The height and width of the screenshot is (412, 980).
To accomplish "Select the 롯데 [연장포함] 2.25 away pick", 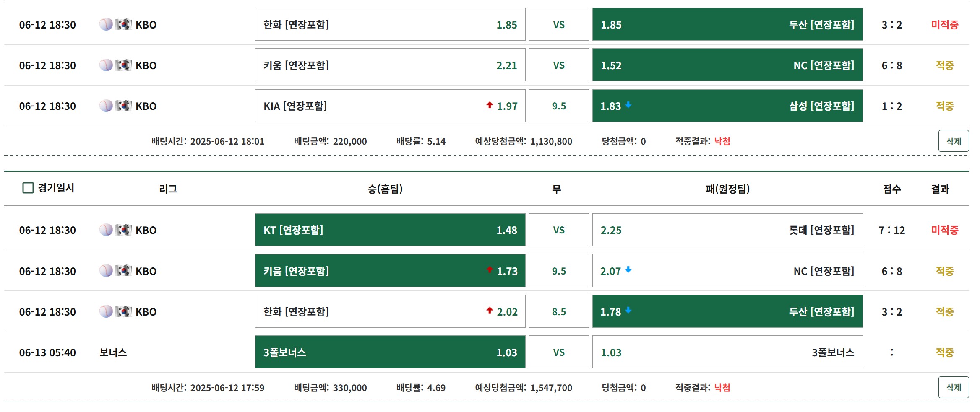I will tap(727, 230).
